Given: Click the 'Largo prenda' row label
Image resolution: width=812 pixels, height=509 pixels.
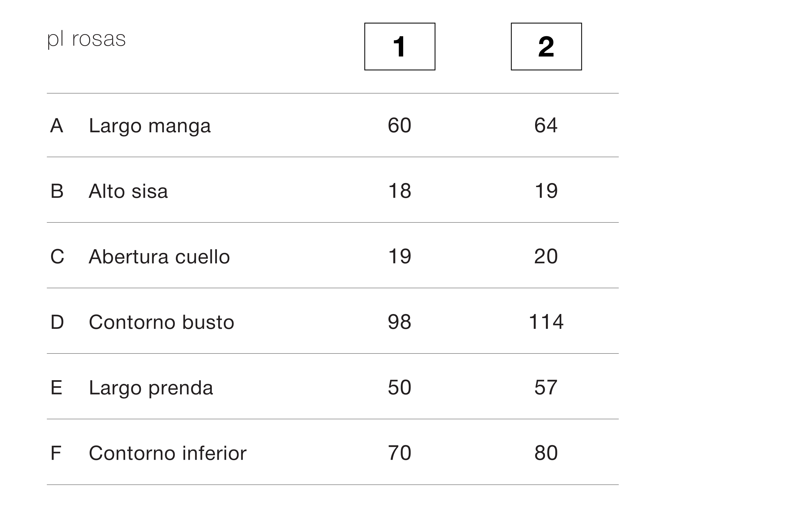Looking at the screenshot, I should pos(151,388).
